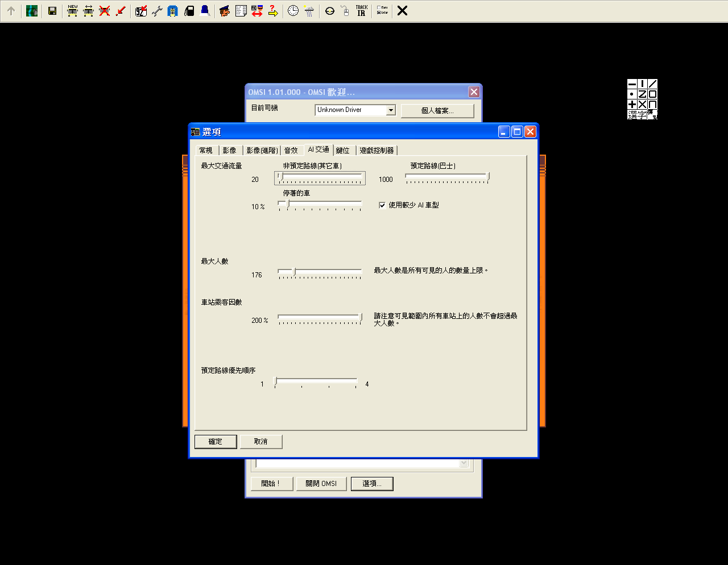Image resolution: width=728 pixels, height=565 pixels.
Task: Click the wrench repair icon
Action: [x=157, y=11]
